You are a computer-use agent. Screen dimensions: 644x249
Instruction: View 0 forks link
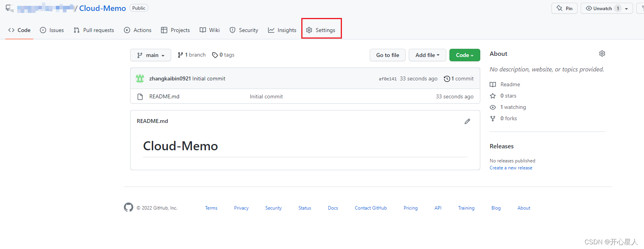coord(509,118)
